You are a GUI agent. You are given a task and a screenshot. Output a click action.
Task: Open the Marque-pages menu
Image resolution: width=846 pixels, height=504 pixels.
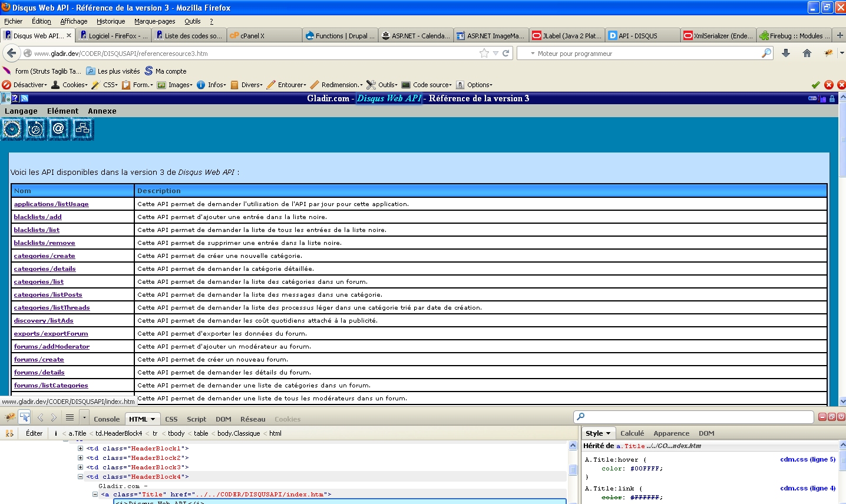[x=154, y=21]
